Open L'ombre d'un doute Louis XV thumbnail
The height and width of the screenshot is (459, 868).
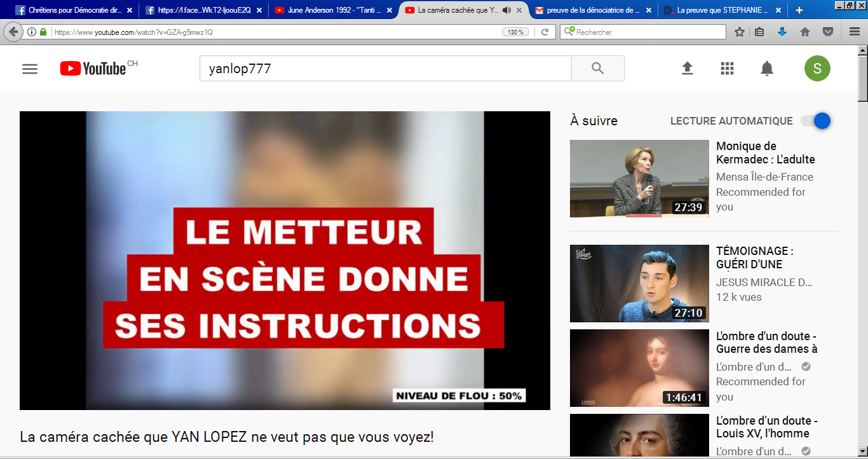[639, 435]
